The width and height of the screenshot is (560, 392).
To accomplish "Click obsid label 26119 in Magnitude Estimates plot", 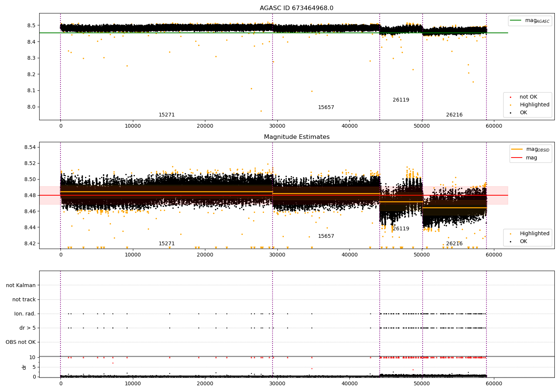I will click(x=401, y=229).
